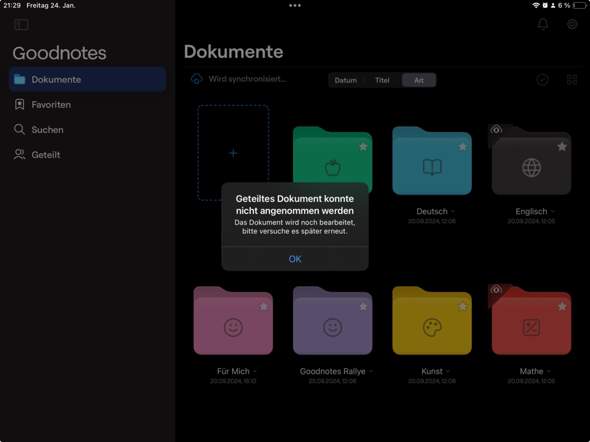Viewport: 590px width, 442px height.
Task: Toggle favorite star on green folder
Action: tap(363, 147)
